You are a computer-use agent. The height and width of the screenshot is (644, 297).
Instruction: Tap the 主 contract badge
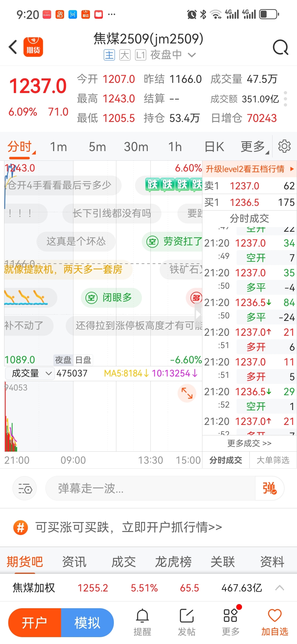pyautogui.click(x=109, y=55)
